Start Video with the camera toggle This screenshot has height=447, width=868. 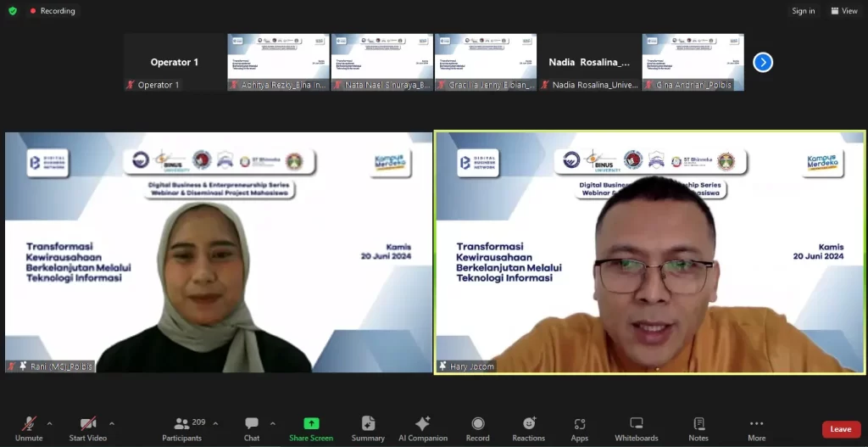[86, 427]
